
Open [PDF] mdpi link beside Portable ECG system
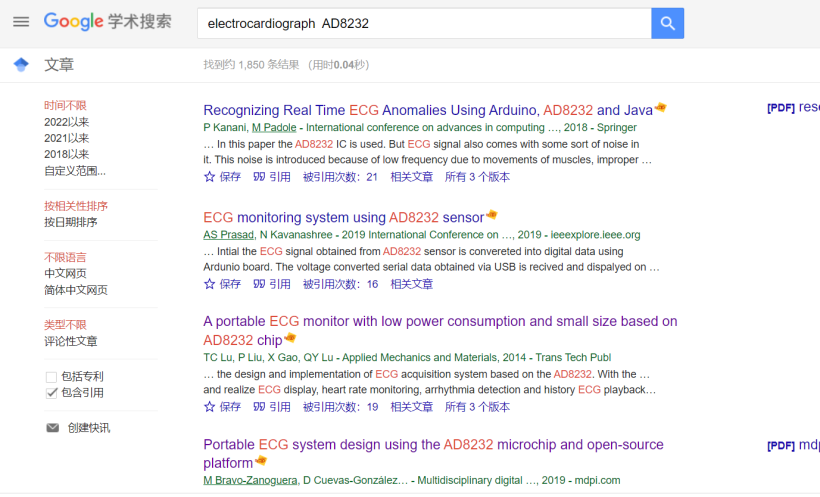click(793, 445)
